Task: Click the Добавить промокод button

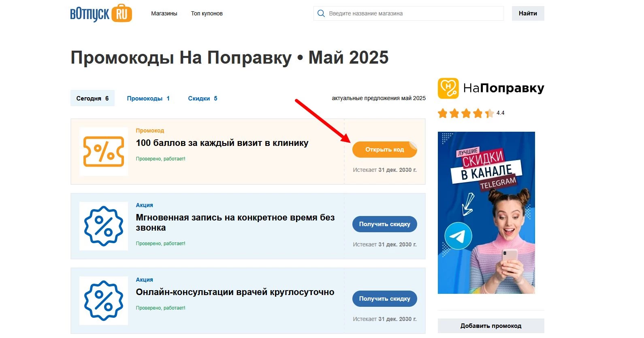Action: [x=490, y=325]
